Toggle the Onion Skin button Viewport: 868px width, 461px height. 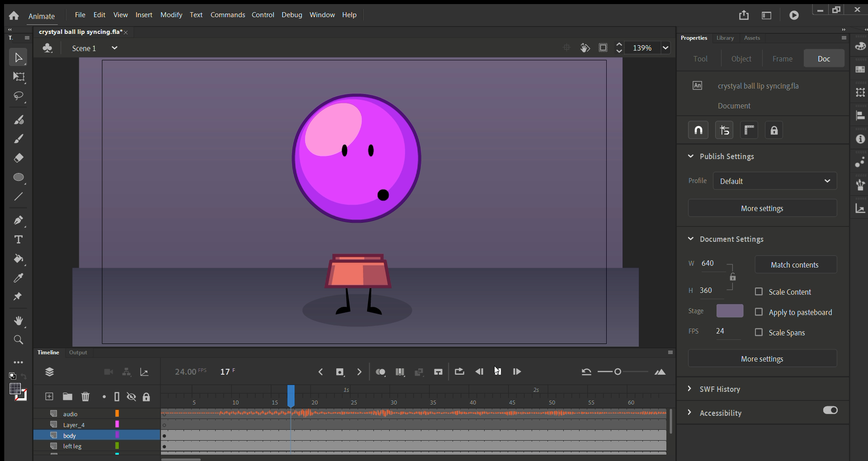(381, 372)
